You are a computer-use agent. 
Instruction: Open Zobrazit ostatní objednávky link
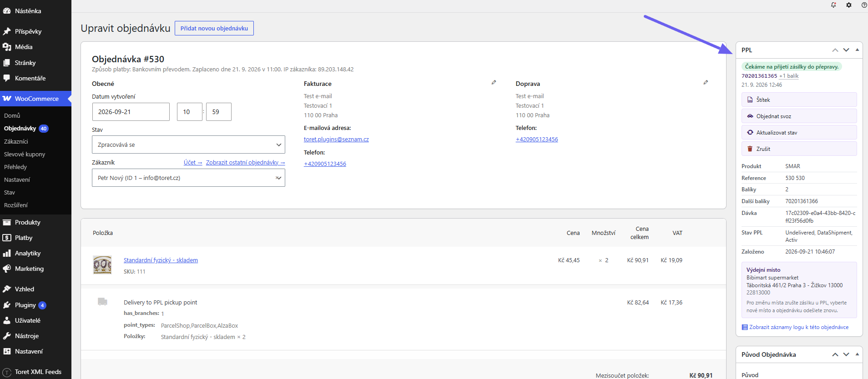[245, 162]
